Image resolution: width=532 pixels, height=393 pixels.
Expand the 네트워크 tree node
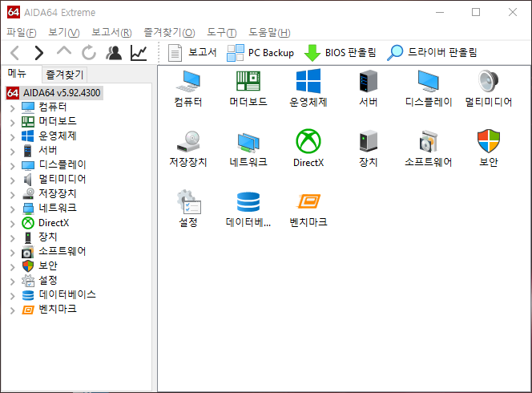pyautogui.click(x=13, y=209)
